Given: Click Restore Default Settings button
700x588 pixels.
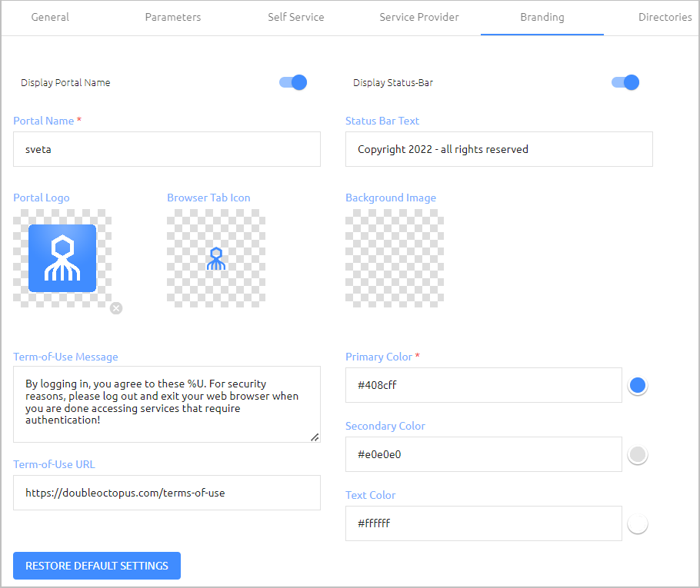Looking at the screenshot, I should coord(97,566).
